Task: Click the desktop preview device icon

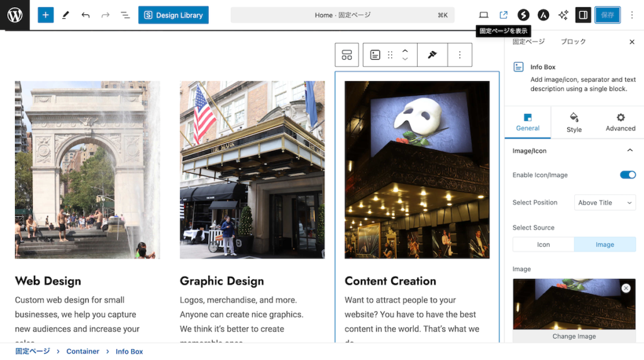Action: [484, 15]
